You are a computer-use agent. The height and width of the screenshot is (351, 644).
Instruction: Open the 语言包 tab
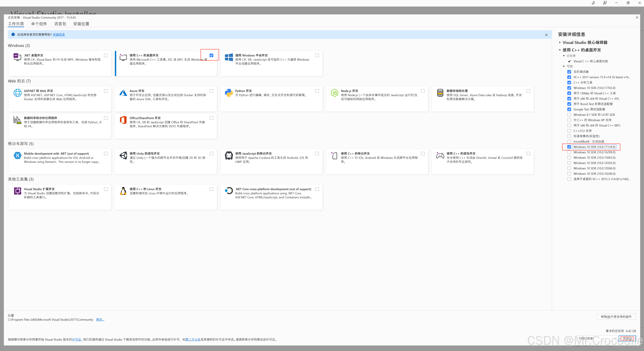click(x=60, y=24)
